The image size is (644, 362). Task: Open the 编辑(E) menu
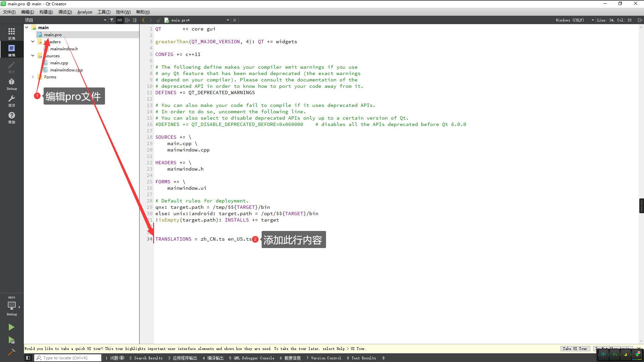tap(28, 12)
